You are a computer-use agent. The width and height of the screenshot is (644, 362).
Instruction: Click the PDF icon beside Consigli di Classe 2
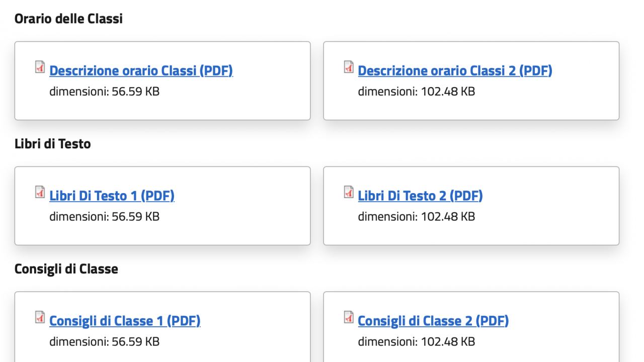[x=349, y=317]
